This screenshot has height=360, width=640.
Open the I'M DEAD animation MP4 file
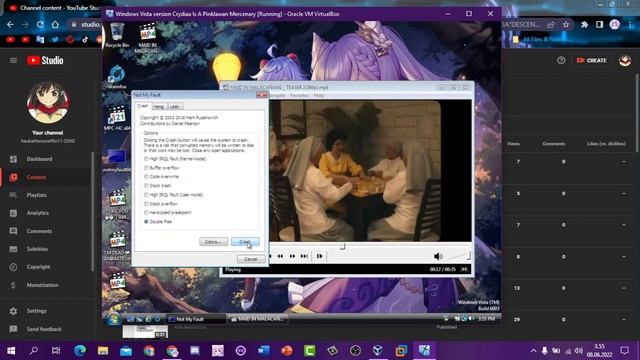[x=117, y=246]
